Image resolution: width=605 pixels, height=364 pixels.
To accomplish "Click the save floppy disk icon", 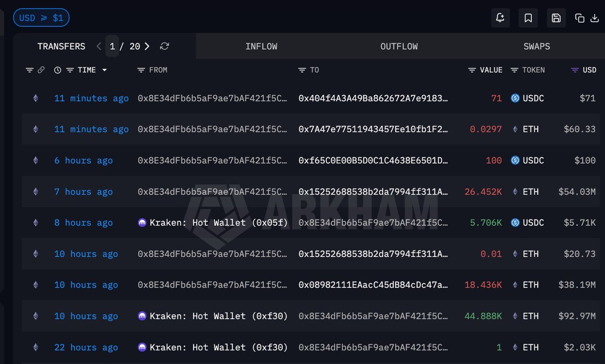I will [x=556, y=18].
